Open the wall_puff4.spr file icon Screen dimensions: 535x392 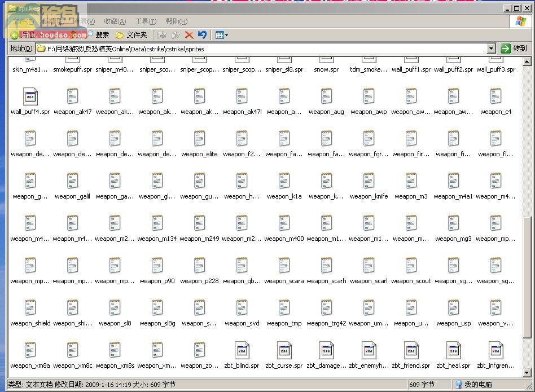coord(30,96)
